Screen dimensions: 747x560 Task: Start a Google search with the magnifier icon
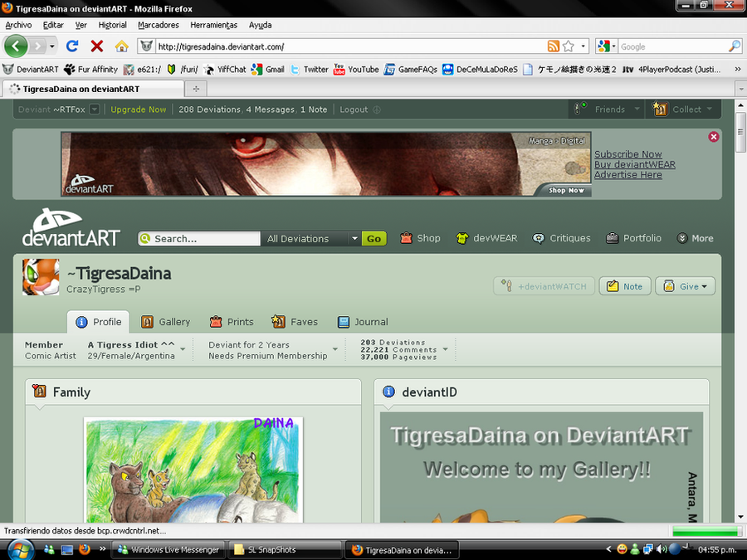[735, 46]
